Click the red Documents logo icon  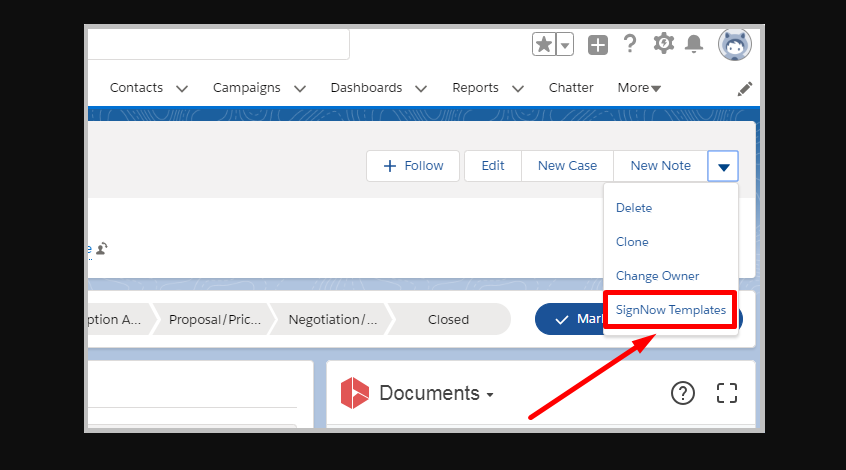pyautogui.click(x=354, y=393)
